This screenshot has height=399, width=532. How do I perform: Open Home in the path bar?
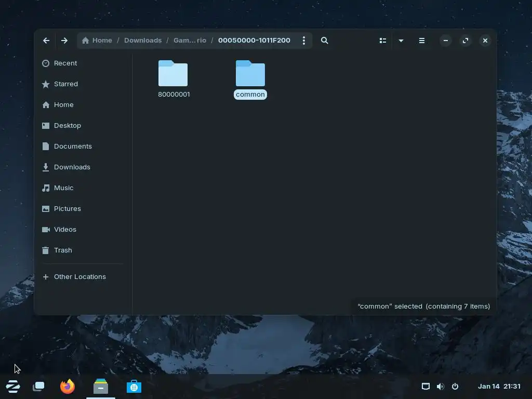97,41
